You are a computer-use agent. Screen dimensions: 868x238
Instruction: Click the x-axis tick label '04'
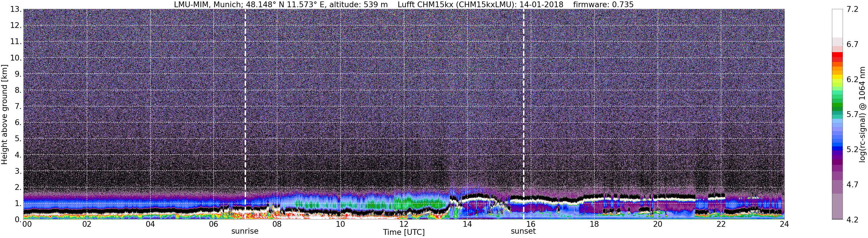point(150,224)
